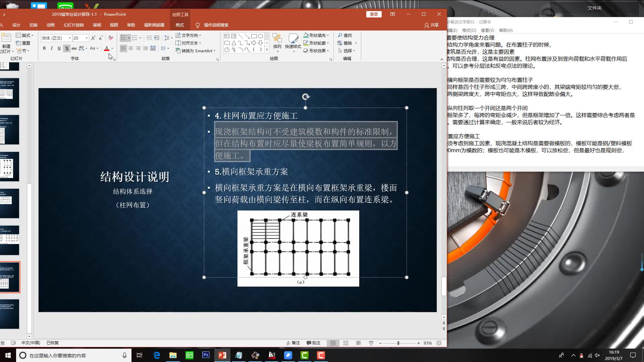Open the Arrange menu
644x362 pixels.
(277, 43)
